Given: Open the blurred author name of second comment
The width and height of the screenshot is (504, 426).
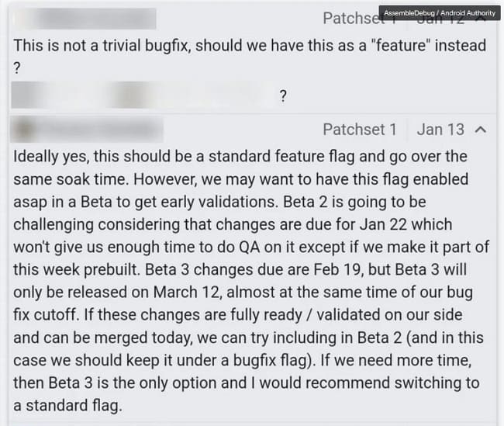Looking at the screenshot, I should [x=87, y=130].
